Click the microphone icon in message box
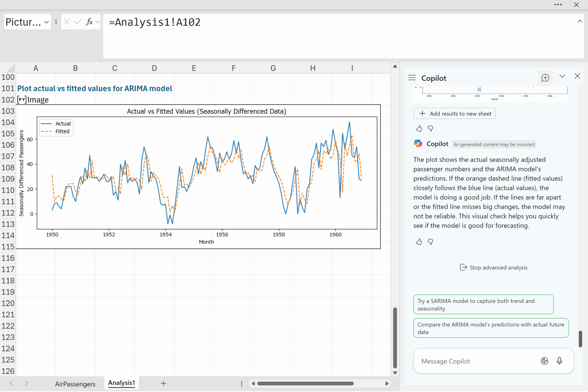Viewport: 588px width, 392px height. coord(559,361)
